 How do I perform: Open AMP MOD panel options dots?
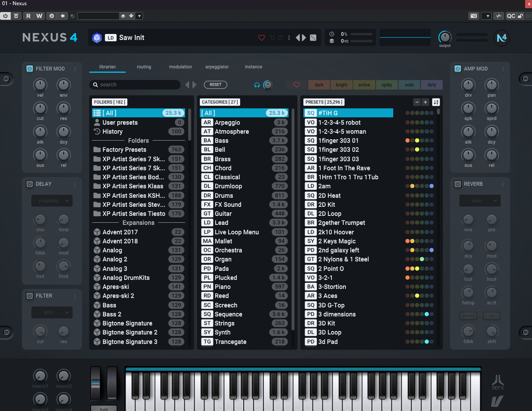click(503, 69)
